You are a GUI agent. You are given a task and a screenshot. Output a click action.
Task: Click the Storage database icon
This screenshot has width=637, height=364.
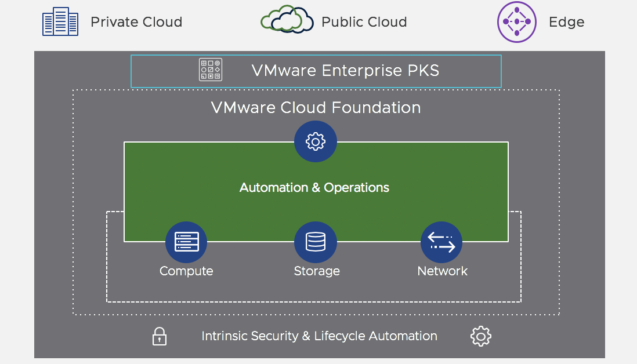pos(316,242)
